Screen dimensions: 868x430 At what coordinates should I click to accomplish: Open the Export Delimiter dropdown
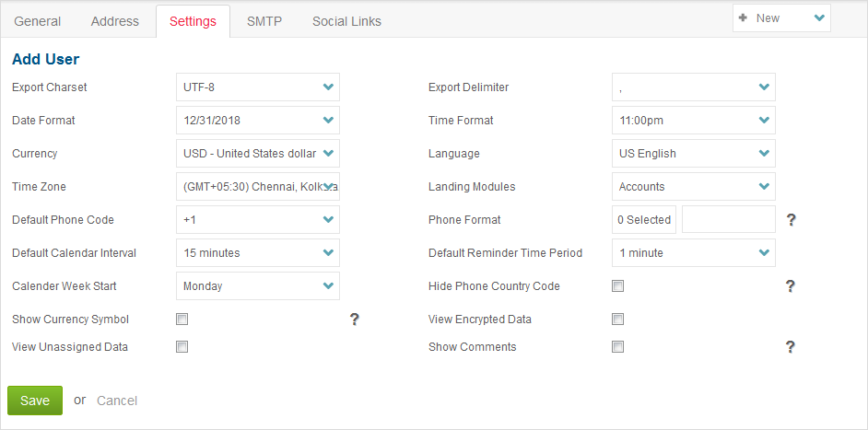694,87
